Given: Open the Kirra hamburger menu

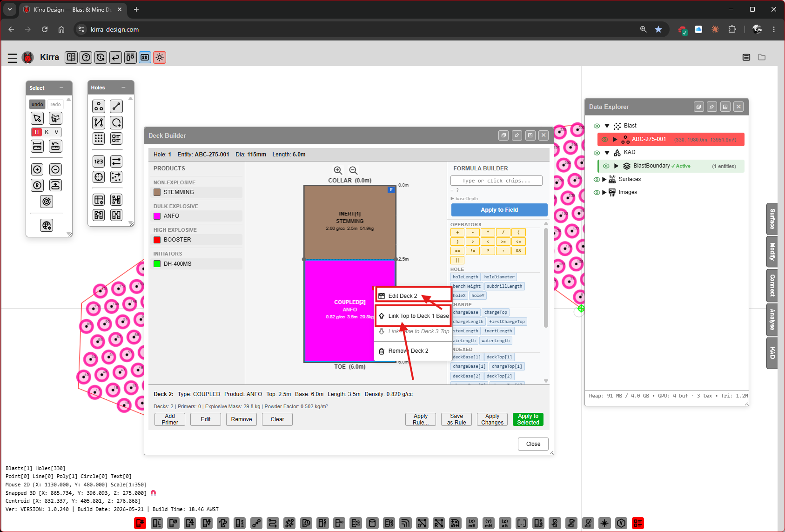Looking at the screenshot, I should click(x=13, y=58).
